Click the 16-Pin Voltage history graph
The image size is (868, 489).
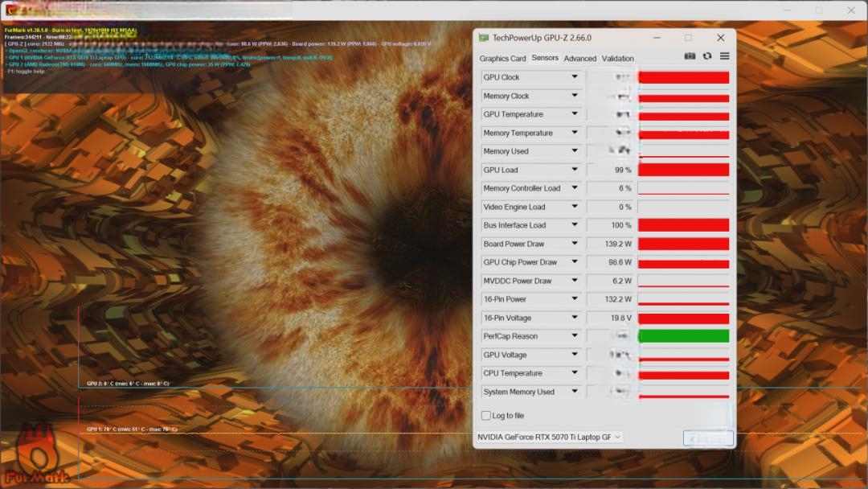(684, 318)
